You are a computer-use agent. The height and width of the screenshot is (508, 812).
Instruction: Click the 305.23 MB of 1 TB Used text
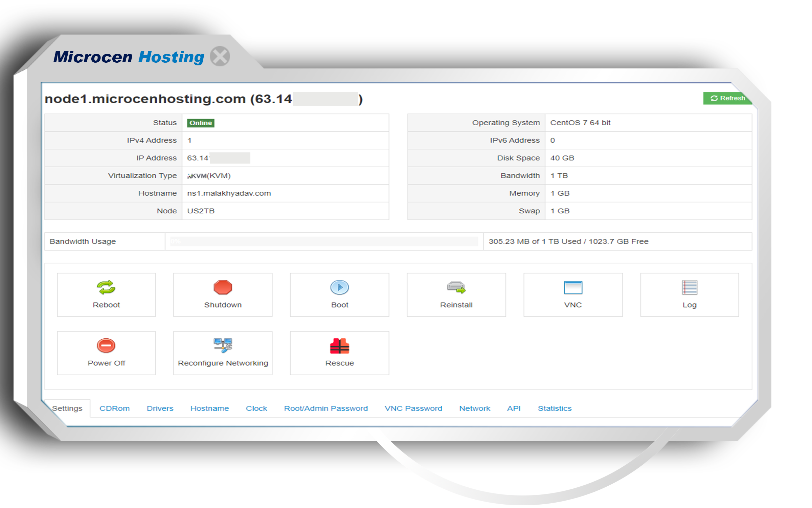pos(535,241)
